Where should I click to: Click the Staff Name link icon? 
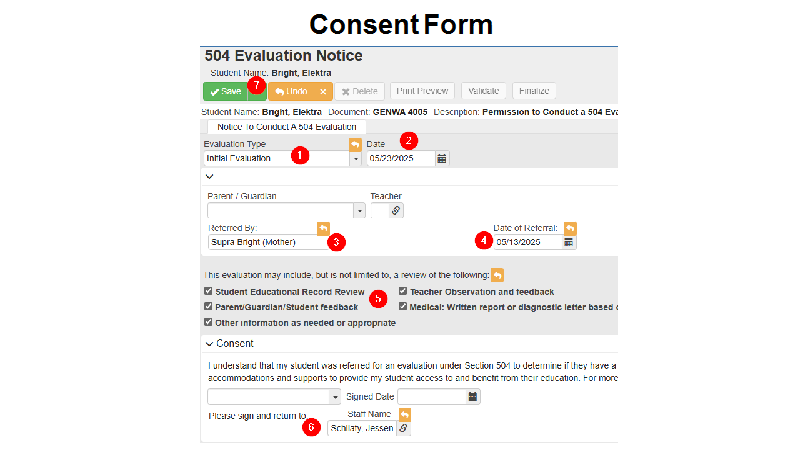(403, 428)
